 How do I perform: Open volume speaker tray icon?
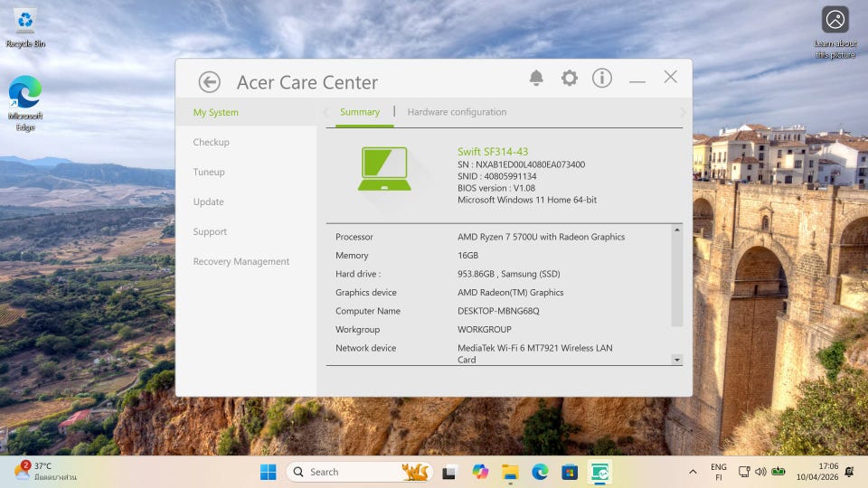[x=760, y=472]
